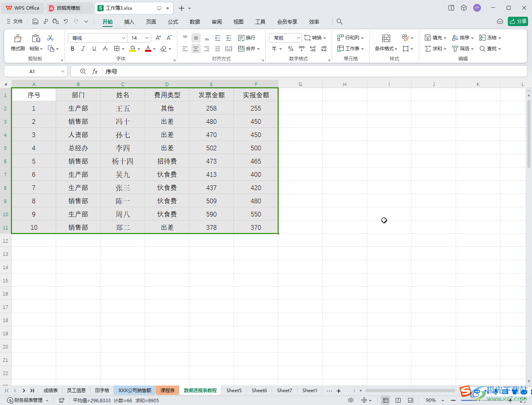
Task: Align text right
Action: point(207,49)
